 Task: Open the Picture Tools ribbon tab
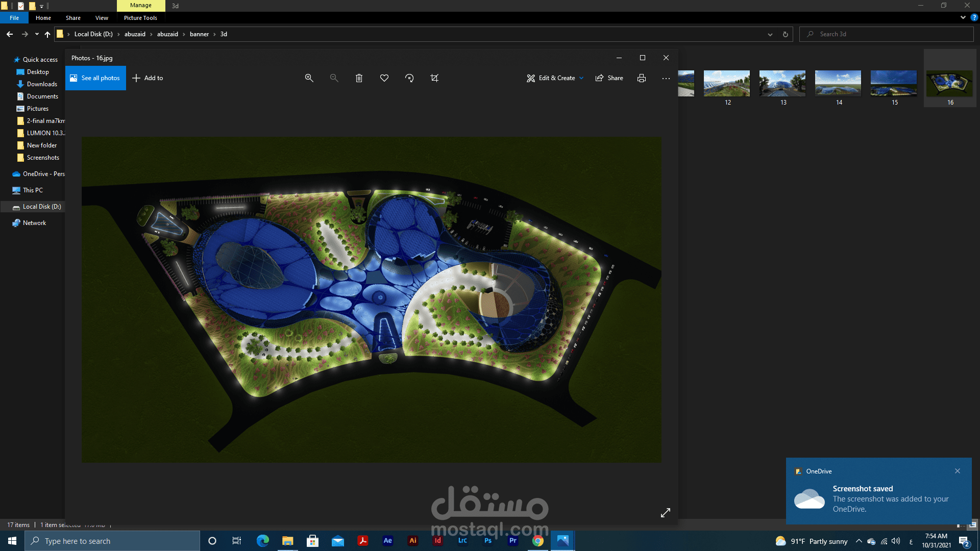coord(140,18)
